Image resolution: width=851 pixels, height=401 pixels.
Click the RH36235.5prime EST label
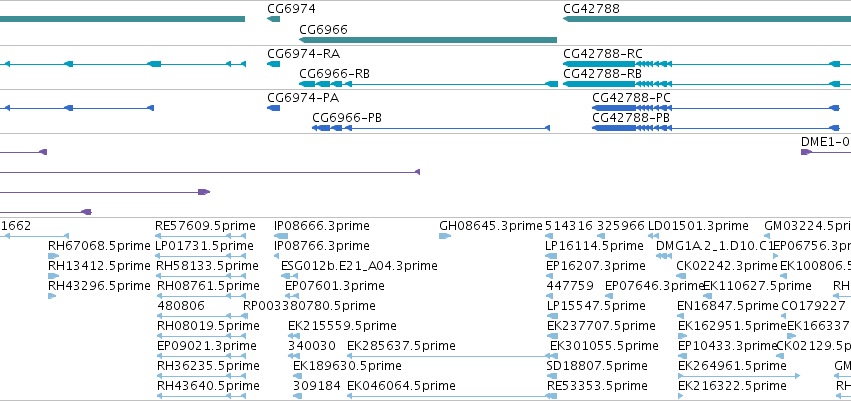click(x=208, y=366)
